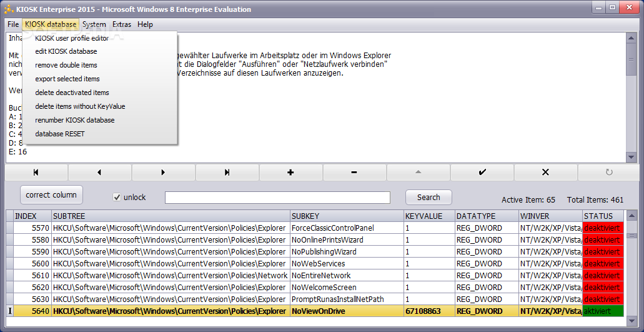This screenshot has height=332, width=644.
Task: Click deaktiviert status in row 5600
Action: pos(603,264)
